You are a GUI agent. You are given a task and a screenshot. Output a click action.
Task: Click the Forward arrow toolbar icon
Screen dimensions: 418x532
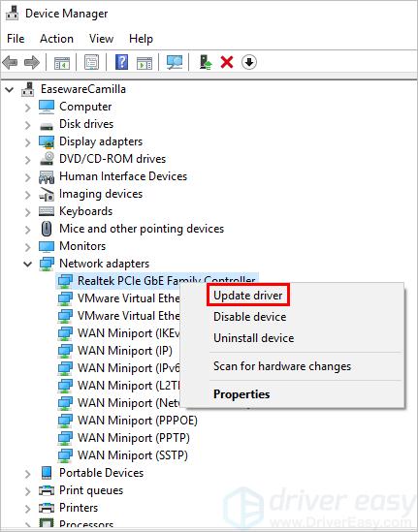coord(32,62)
